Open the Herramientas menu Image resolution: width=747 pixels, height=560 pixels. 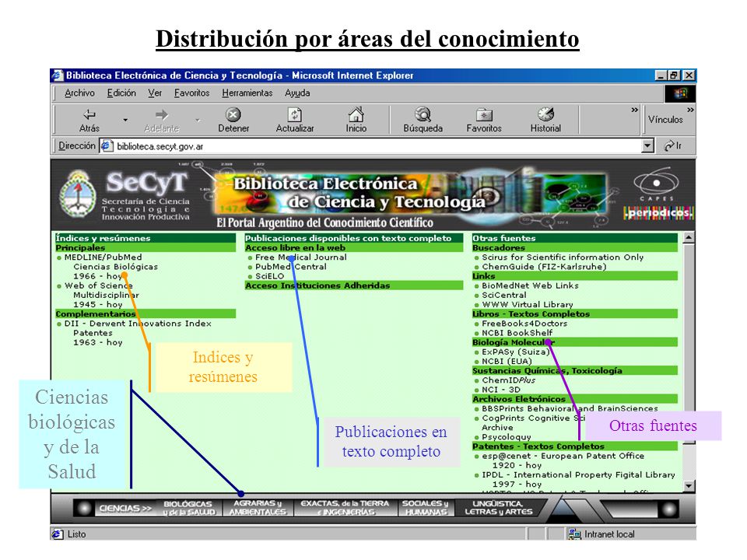(247, 93)
